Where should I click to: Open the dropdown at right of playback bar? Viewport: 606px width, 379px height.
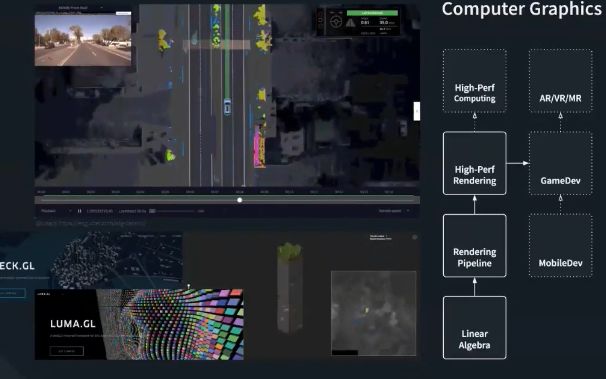point(394,211)
